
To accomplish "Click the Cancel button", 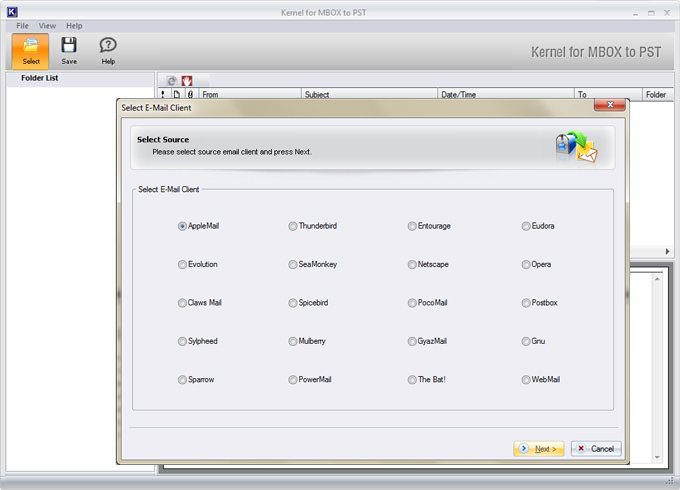I will pyautogui.click(x=596, y=449).
